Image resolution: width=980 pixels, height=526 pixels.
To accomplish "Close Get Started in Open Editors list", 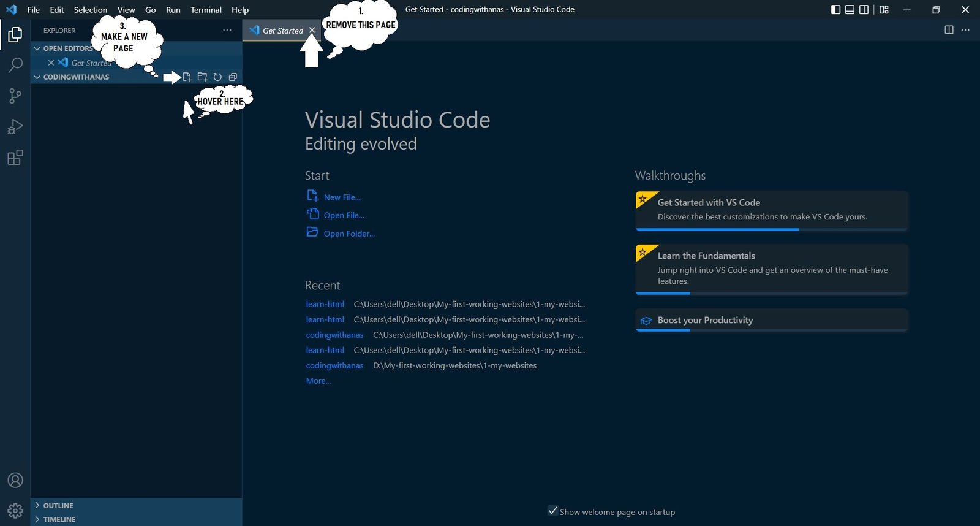I will coord(51,63).
